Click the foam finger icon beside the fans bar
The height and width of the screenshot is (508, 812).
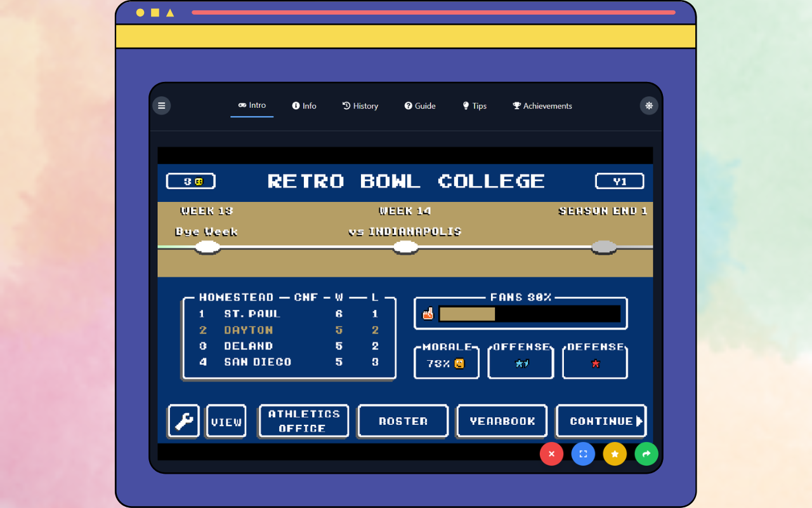click(x=429, y=313)
